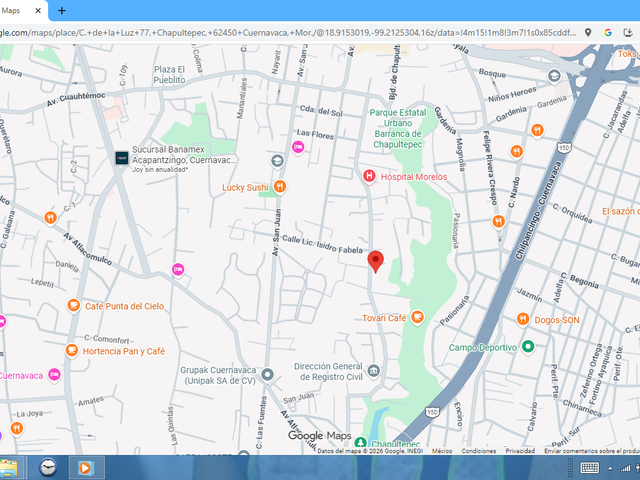Click the location permission icon in address bar
Viewport: 640px width, 480px height.
pos(588,32)
